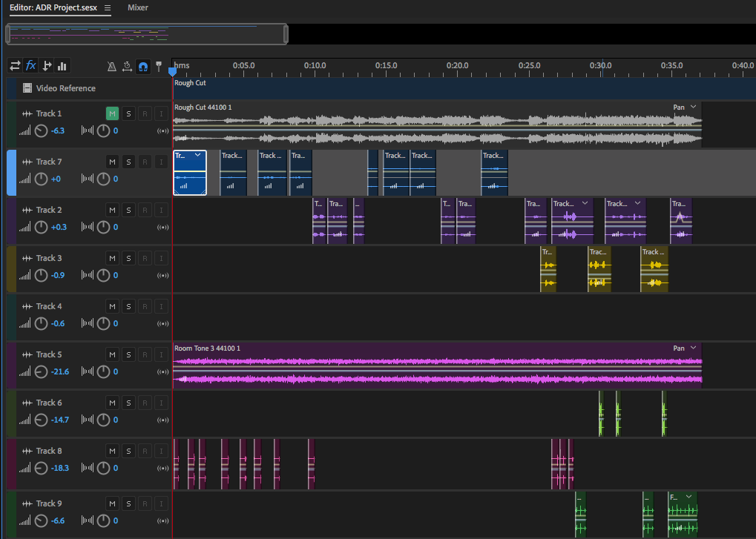Show the Inputs/Outputs track controls
The image size is (756, 539).
(15, 66)
